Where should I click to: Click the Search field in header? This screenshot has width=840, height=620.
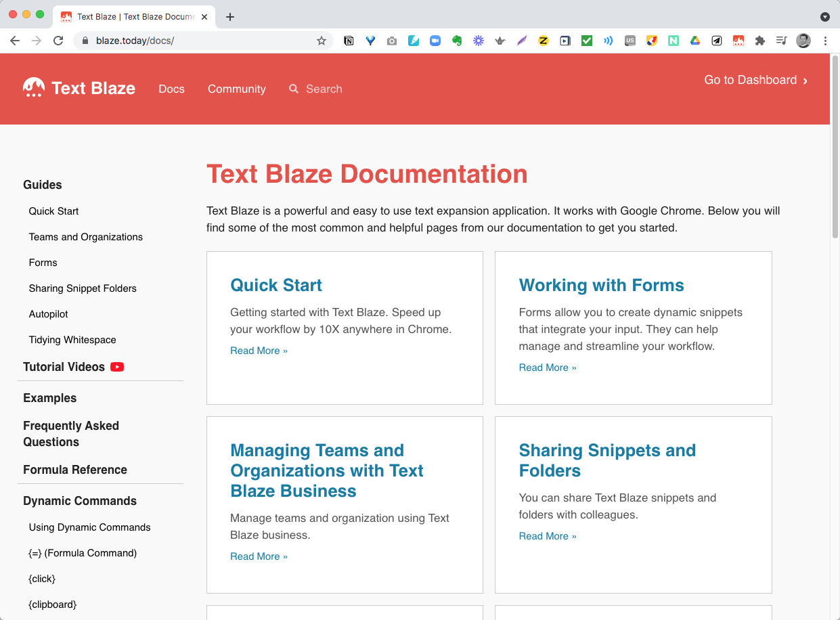coord(315,89)
